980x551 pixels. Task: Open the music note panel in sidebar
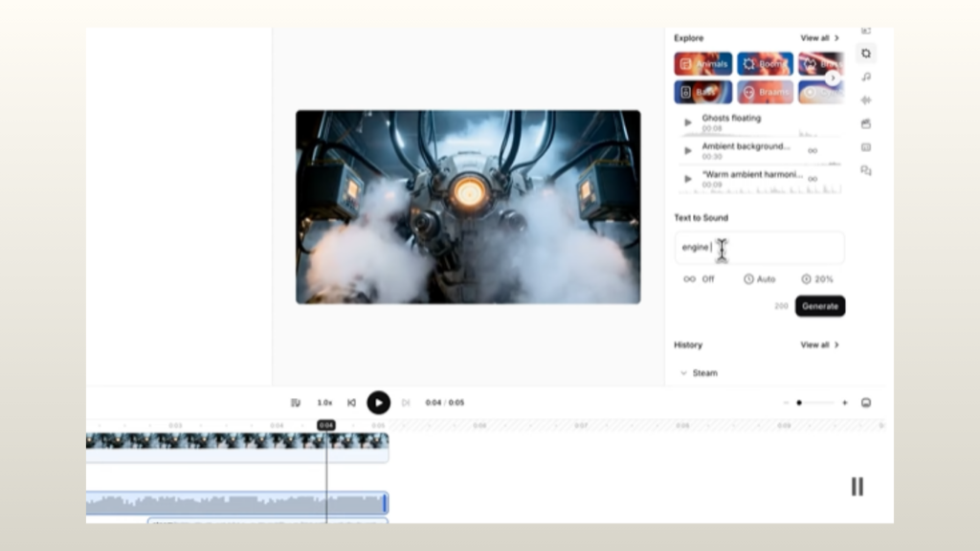[x=865, y=77]
